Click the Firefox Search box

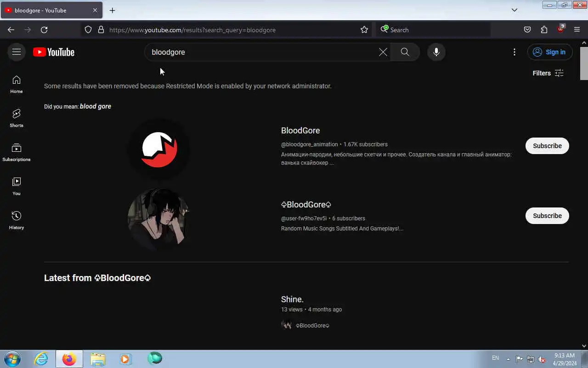tap(433, 30)
